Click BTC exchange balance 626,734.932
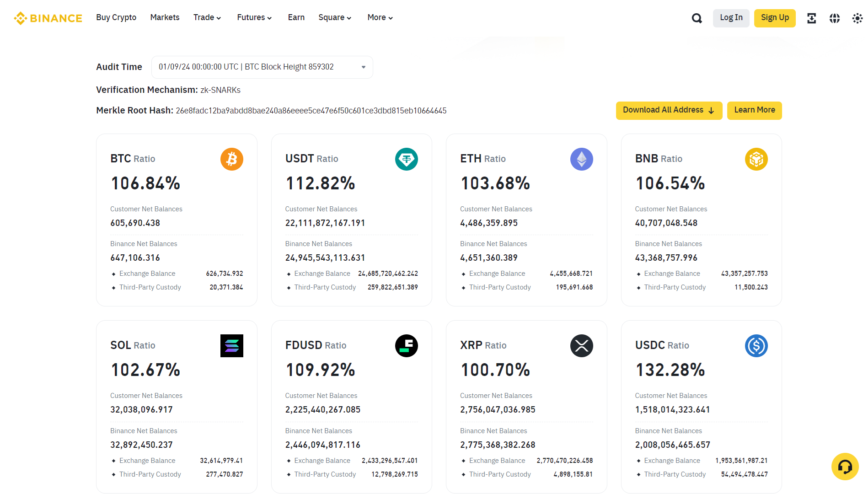 225,274
